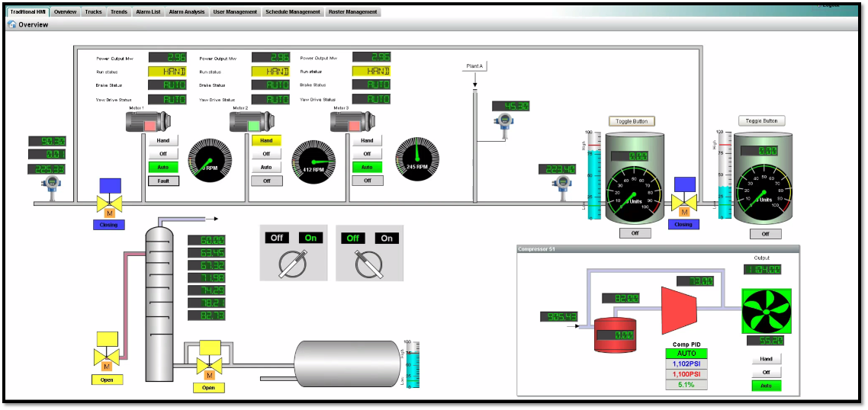Go to the Alarm Analysis tab

[187, 11]
